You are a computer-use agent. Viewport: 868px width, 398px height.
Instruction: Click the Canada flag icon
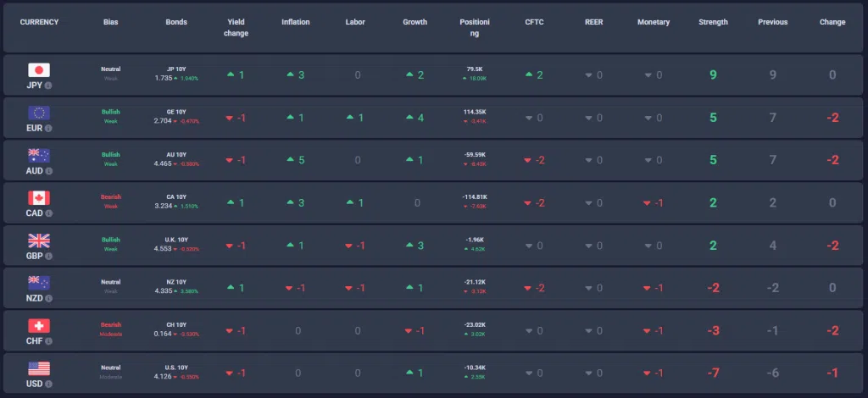tap(39, 197)
